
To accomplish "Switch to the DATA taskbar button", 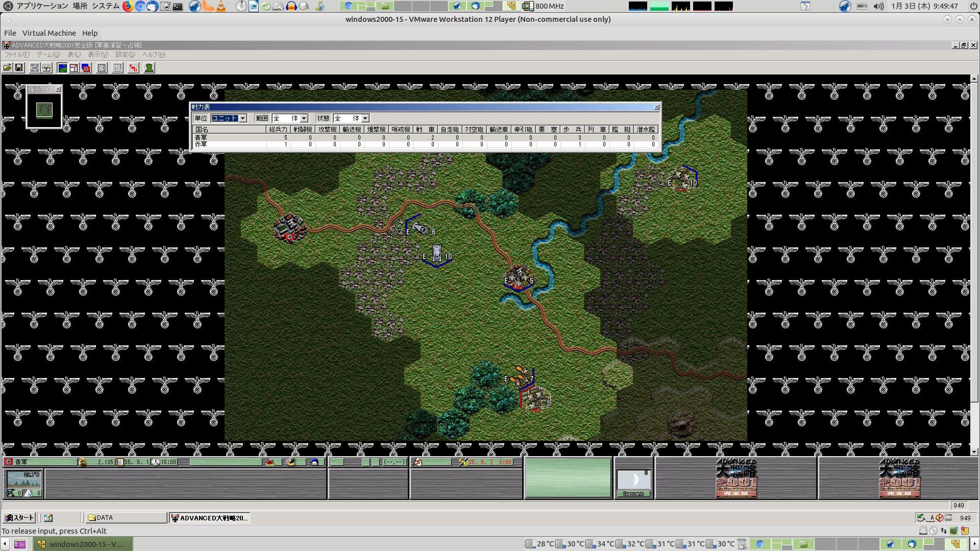I will click(x=126, y=518).
